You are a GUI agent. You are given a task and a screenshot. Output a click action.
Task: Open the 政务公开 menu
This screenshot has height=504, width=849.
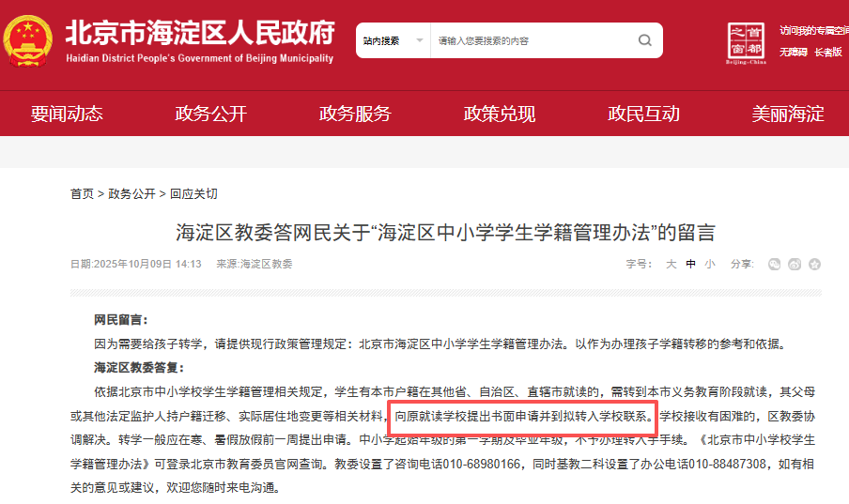point(210,114)
